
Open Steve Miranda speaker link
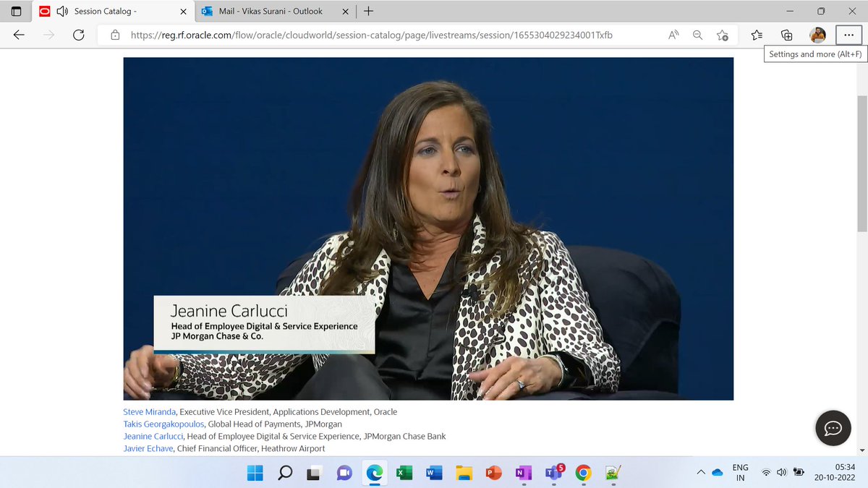pos(150,412)
